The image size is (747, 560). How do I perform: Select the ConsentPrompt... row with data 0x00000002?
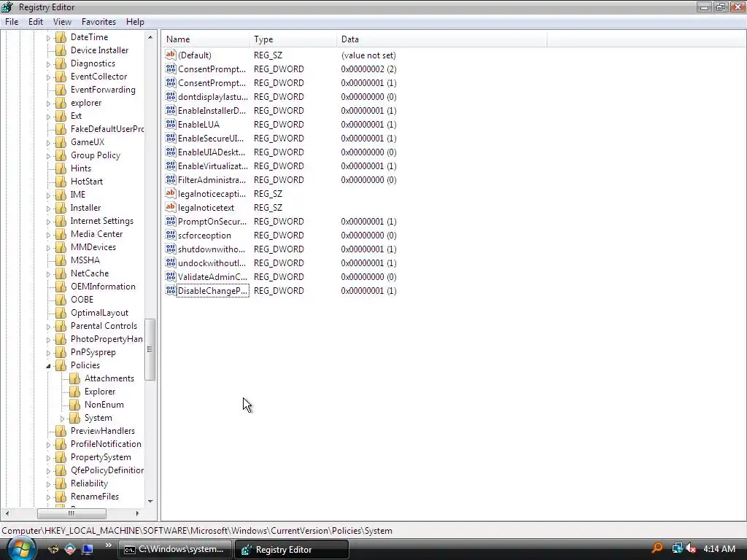click(212, 69)
